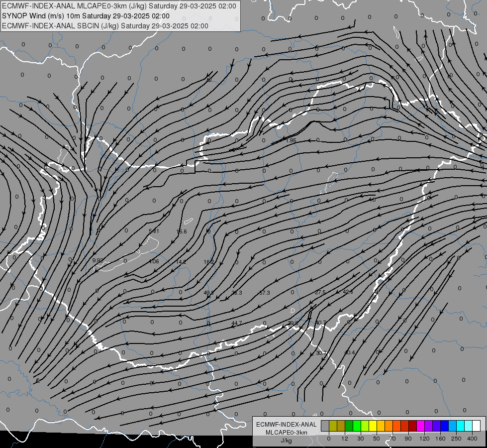Click the white swatch ending the legend
Image resolution: width=487 pixels, height=448 pixels.
[x=477, y=426]
